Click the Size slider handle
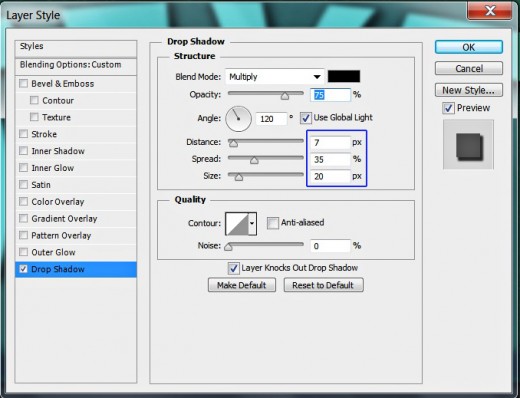Screen dimensions: 520x398 [239, 177]
